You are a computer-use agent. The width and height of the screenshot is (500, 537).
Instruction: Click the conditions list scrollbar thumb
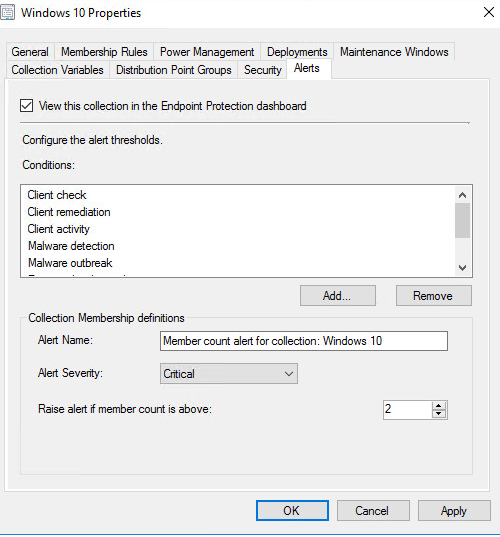[x=462, y=220]
